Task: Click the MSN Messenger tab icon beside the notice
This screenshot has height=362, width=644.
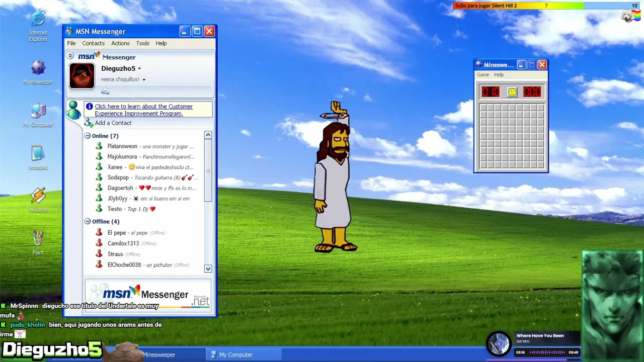Action: click(74, 110)
